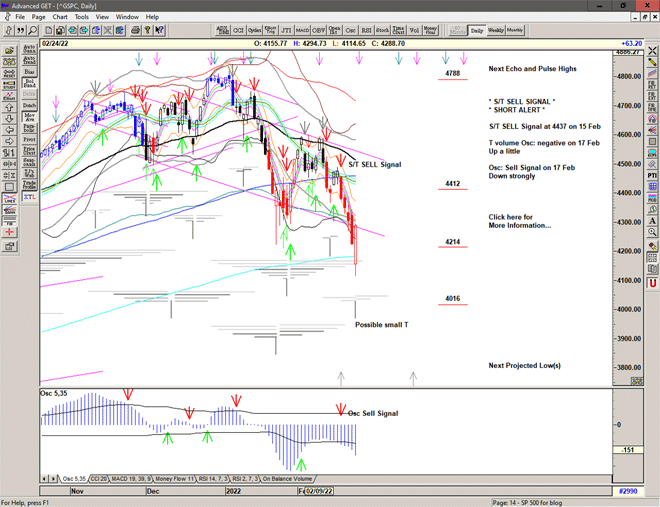Open the Help menu
This screenshot has height=507, width=660.
point(153,17)
